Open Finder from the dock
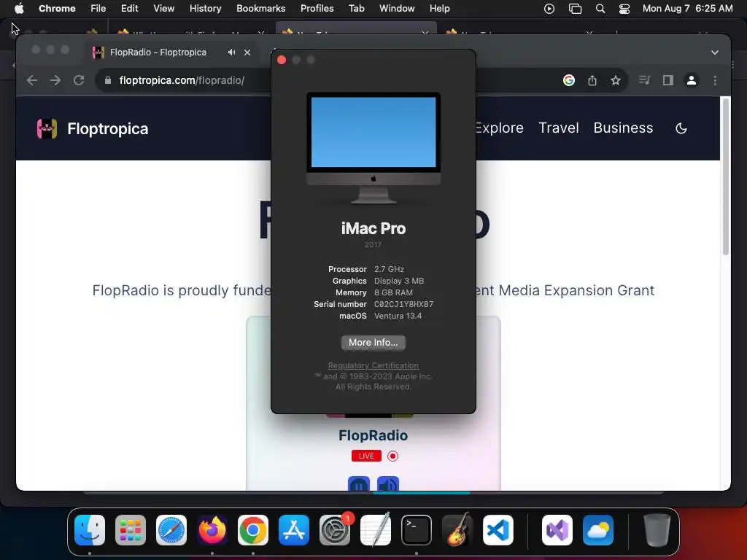The width and height of the screenshot is (747, 560). coord(90,530)
